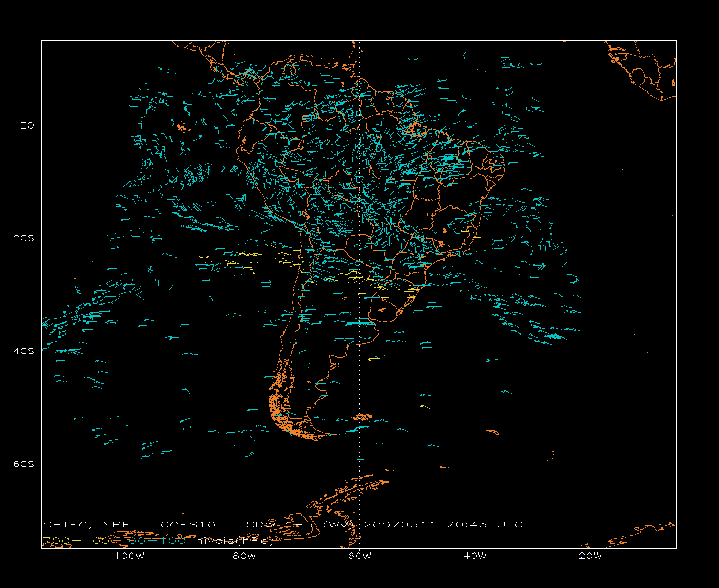Click the 'niveis(hPa)' legend text
Screen dimensions: 719x588
(235, 540)
